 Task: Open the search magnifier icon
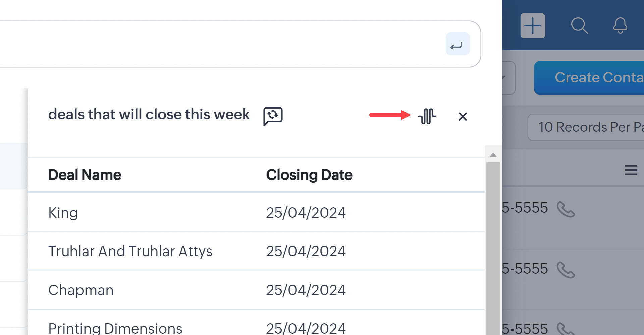pyautogui.click(x=579, y=25)
